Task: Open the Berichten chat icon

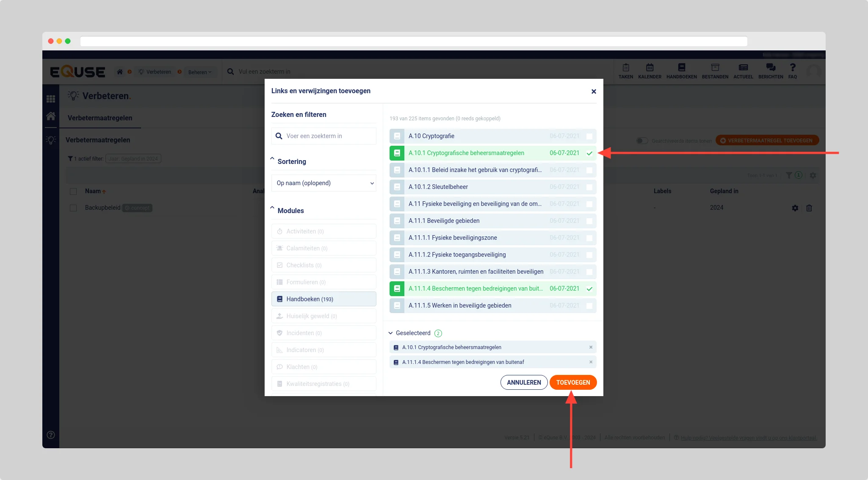Action: (x=770, y=68)
